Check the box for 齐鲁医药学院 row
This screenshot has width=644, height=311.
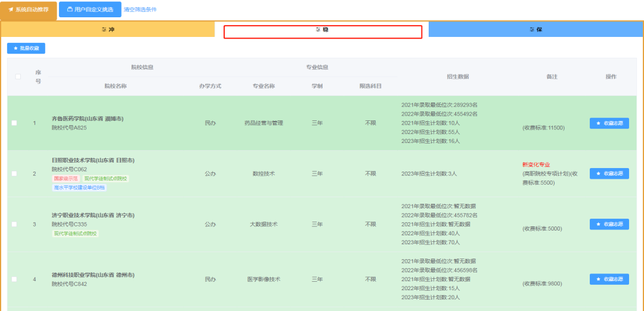pos(14,123)
